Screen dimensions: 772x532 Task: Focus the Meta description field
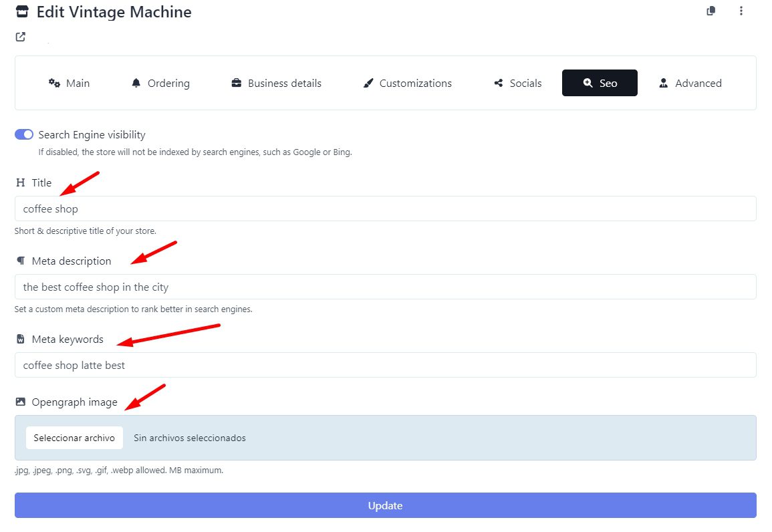385,287
